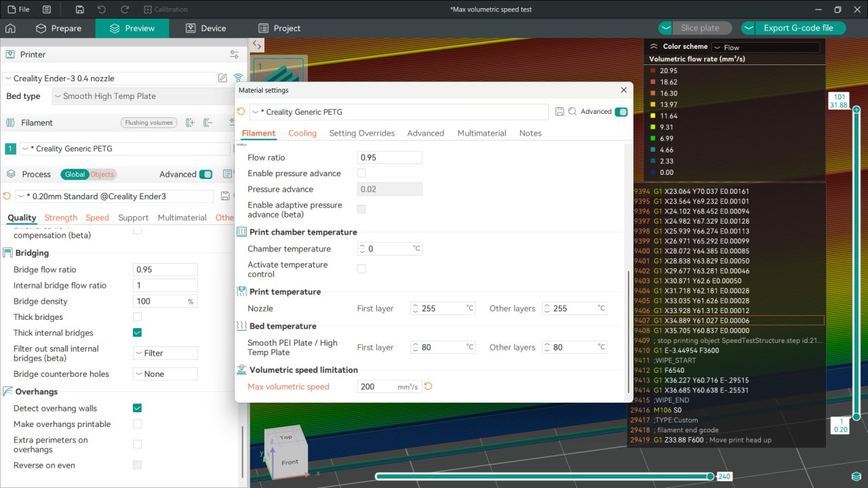Viewport: 868px width, 488px height.
Task: Switch to the Prepare tab
Action: (x=58, y=28)
